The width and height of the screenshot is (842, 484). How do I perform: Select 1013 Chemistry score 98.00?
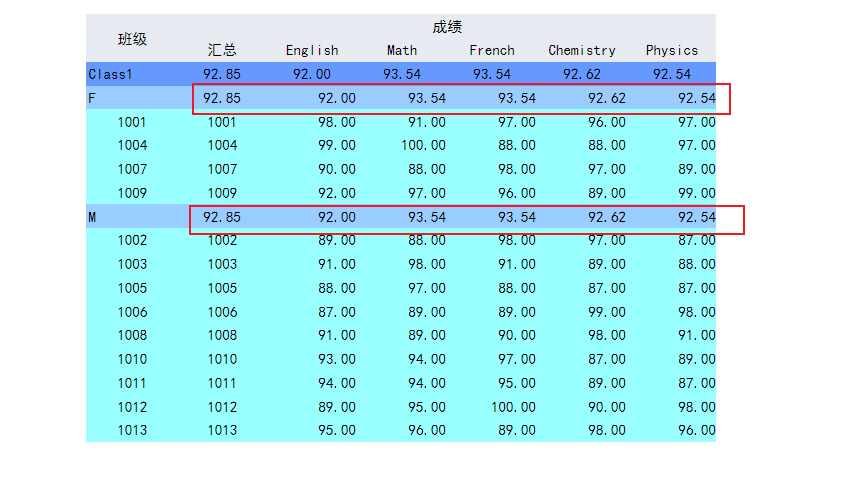(607, 430)
